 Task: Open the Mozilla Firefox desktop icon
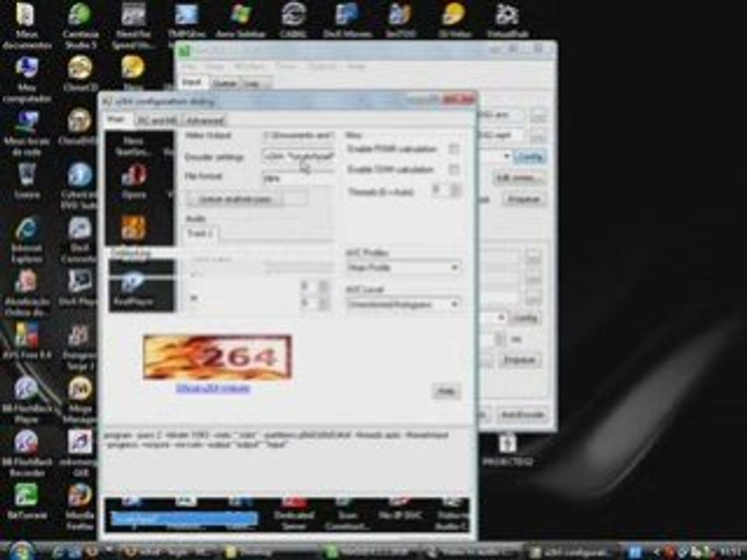coord(79,506)
